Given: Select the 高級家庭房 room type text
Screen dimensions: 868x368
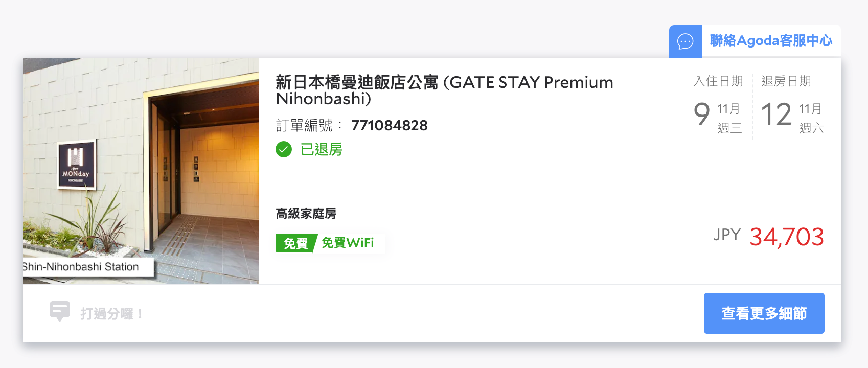Looking at the screenshot, I should 306,213.
